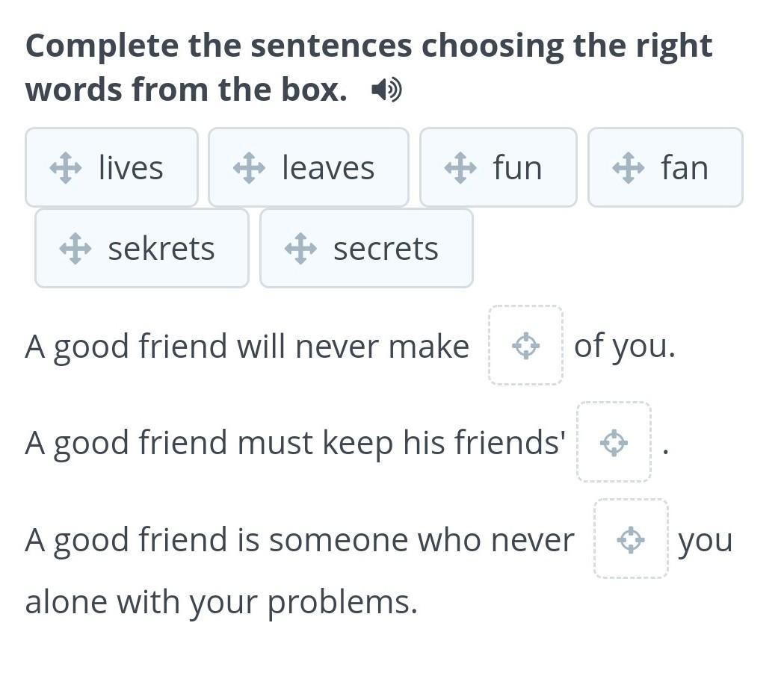Image resolution: width=784 pixels, height=676 pixels.
Task: Pick the 'fan' word label
Action: pos(684,168)
